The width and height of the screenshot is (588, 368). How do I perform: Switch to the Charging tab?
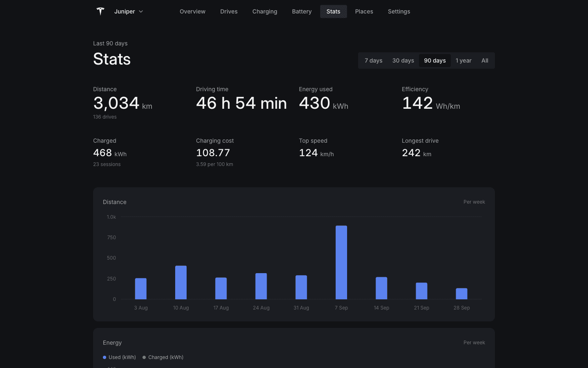[265, 11]
